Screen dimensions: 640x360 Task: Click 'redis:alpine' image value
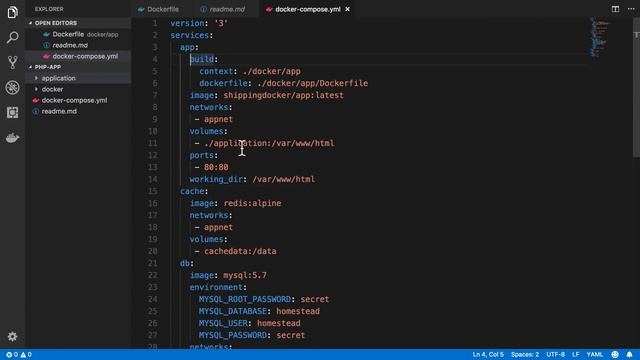pos(252,203)
